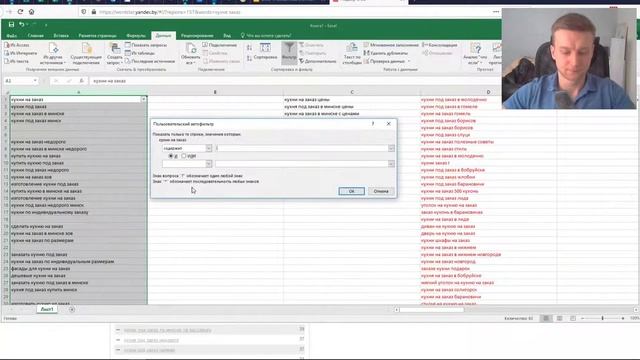
Task: Switch to Page Layout view in status bar
Action: pos(560,318)
